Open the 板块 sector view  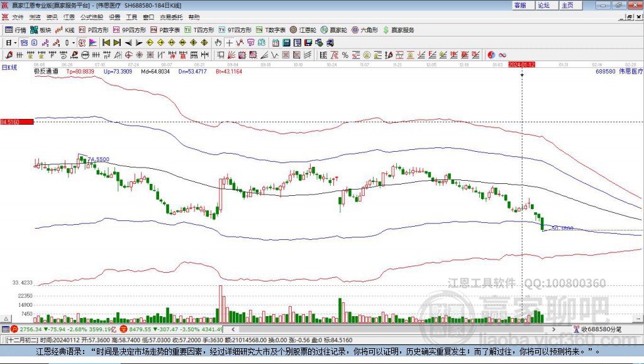tap(40, 30)
